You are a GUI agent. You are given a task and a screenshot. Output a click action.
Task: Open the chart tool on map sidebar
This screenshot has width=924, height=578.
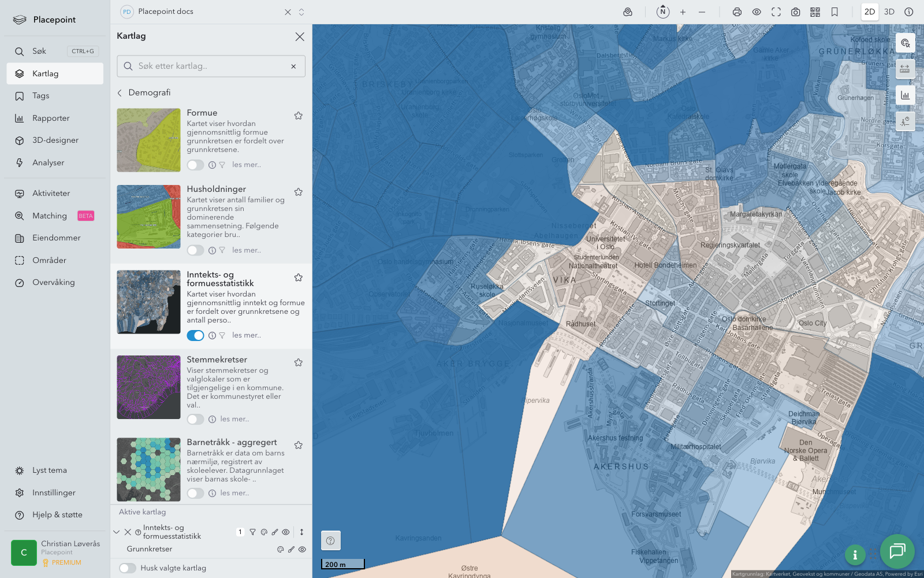[905, 95]
